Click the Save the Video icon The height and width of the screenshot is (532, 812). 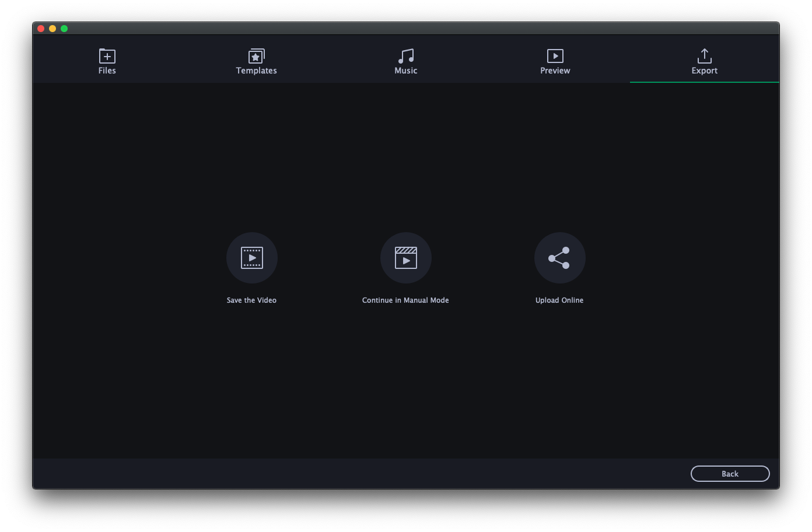tap(251, 257)
